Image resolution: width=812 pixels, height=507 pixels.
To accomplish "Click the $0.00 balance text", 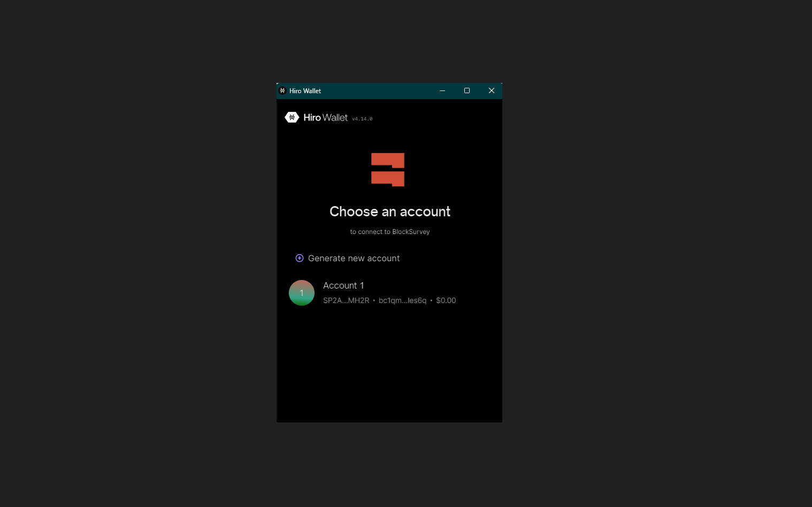I will [446, 300].
